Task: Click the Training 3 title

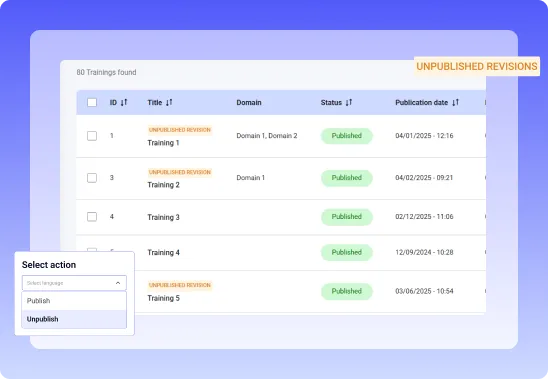Action: [x=163, y=217]
